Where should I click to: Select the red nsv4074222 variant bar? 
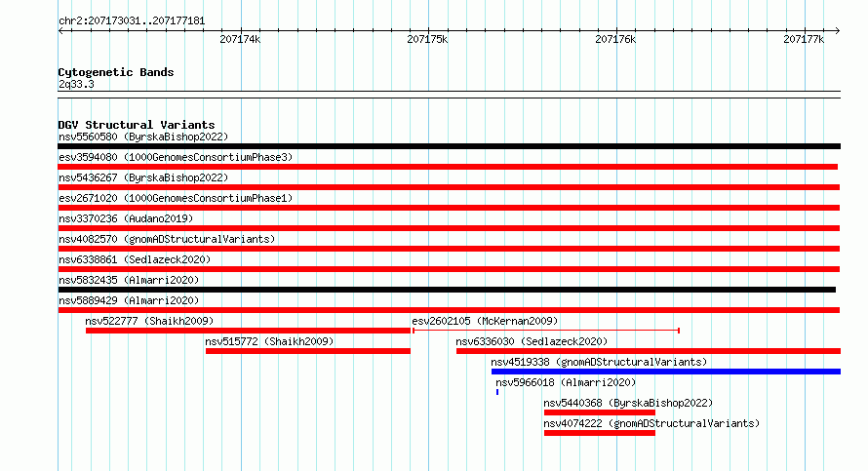600,433
